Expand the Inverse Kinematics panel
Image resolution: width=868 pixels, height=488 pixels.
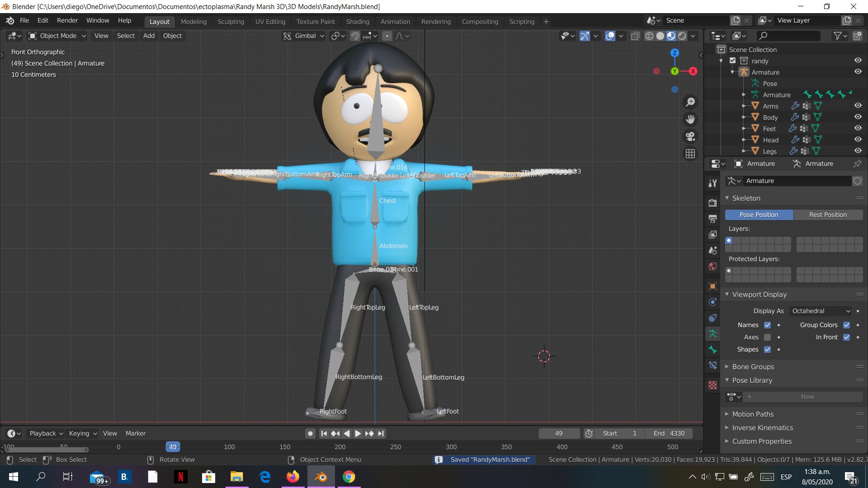(x=762, y=427)
